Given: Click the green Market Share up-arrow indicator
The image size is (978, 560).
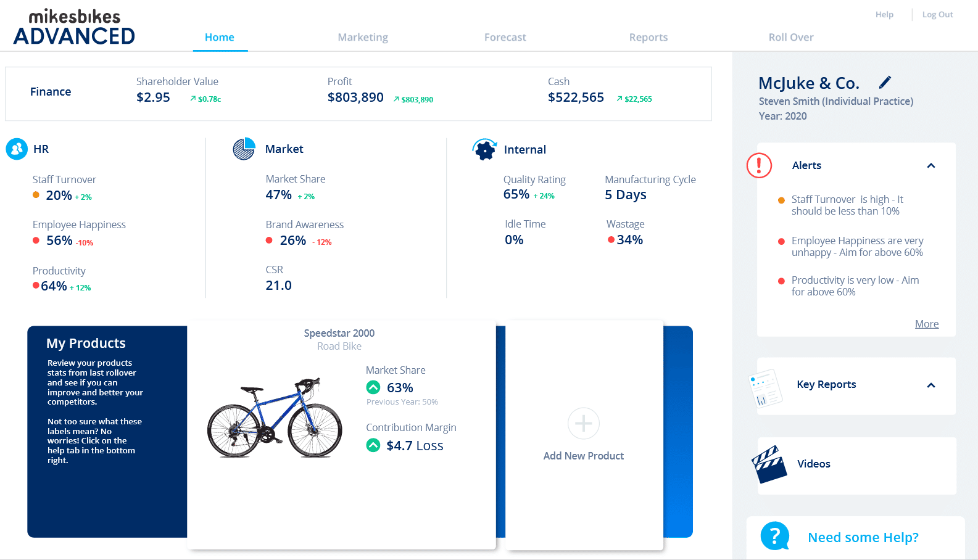Looking at the screenshot, I should tap(373, 387).
